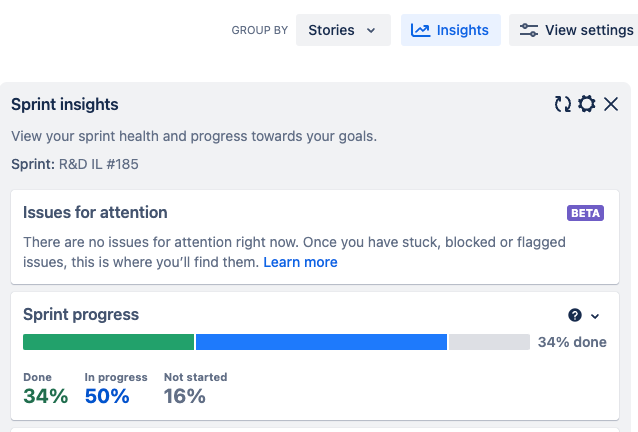638x432 pixels.
Task: Click the gray Not started bar segment
Action: coord(489,342)
